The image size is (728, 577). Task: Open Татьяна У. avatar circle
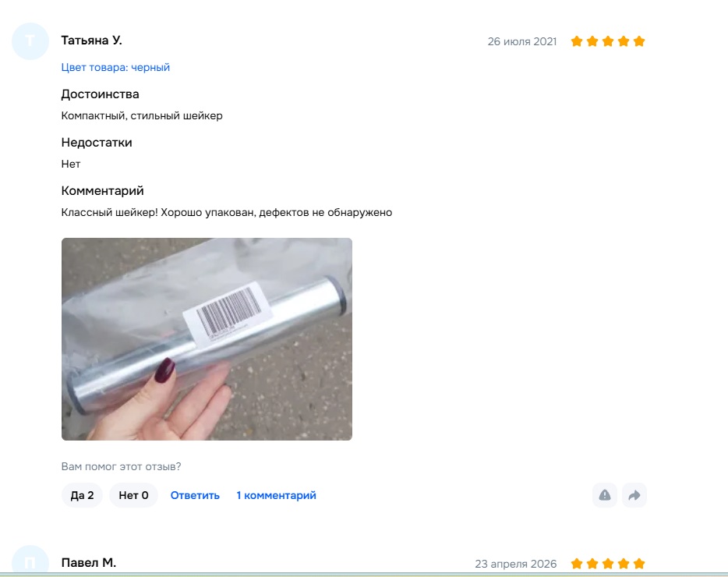[30, 41]
